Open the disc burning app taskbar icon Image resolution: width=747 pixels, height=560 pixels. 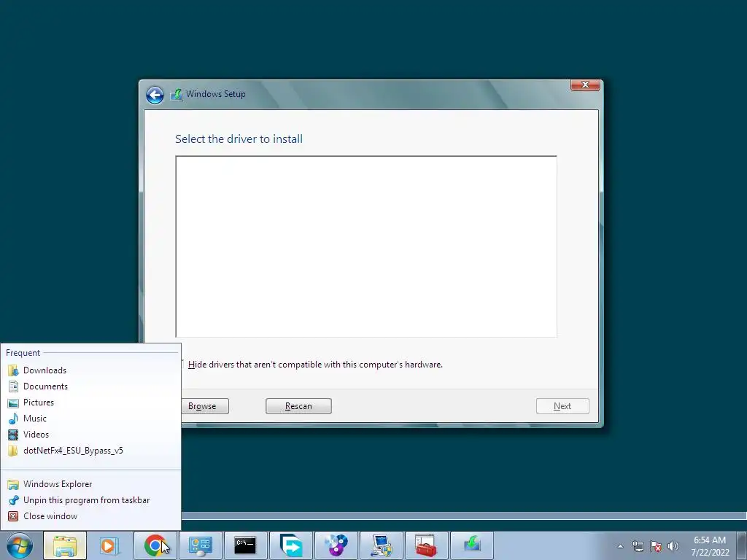coord(336,545)
